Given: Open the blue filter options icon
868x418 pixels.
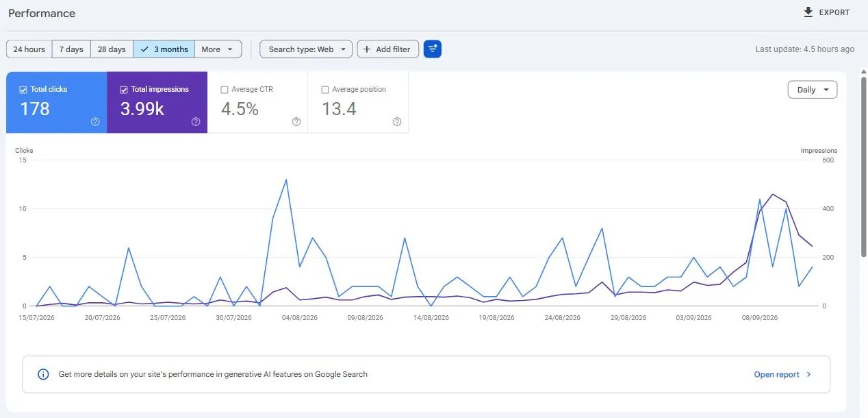Looking at the screenshot, I should click(x=433, y=49).
